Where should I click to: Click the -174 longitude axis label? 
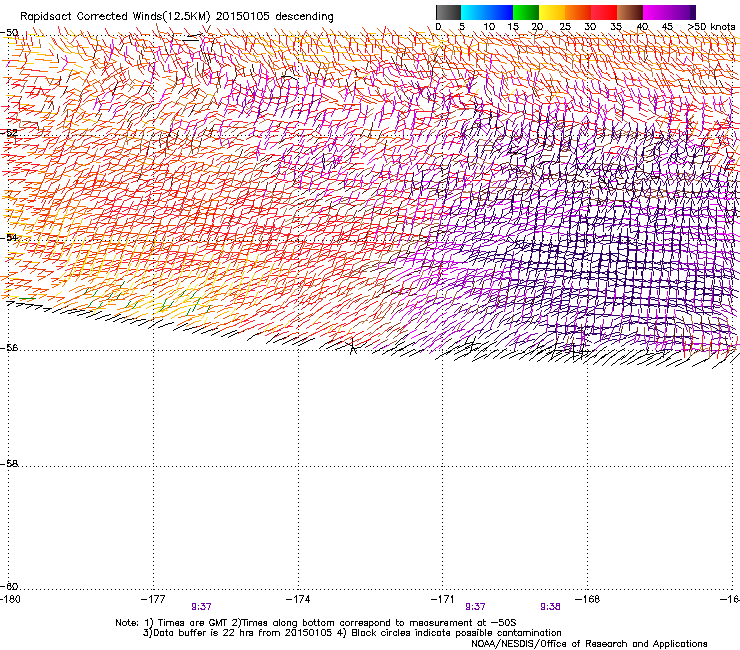tap(298, 599)
